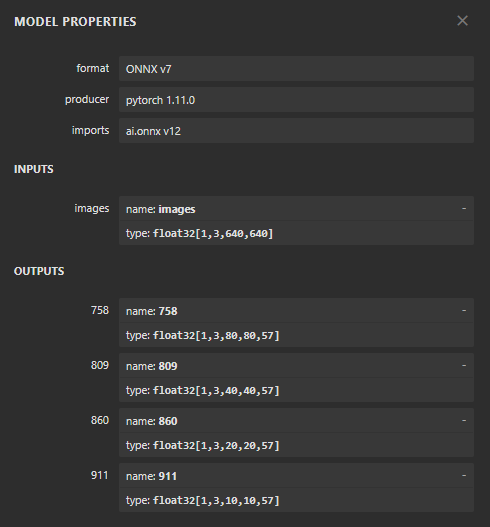Select the float32[1,3,640,640] type row

click(x=296, y=233)
